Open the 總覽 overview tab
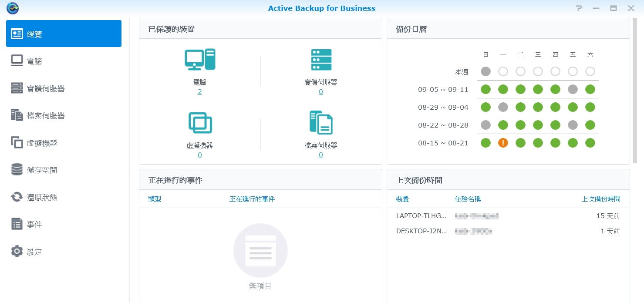Screen dimensions: 644x303 coord(64,34)
